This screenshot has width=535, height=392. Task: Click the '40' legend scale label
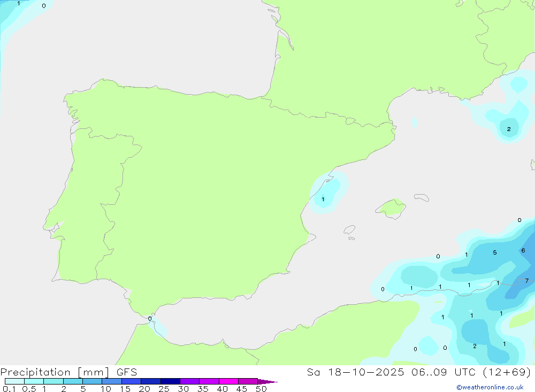click(x=222, y=389)
